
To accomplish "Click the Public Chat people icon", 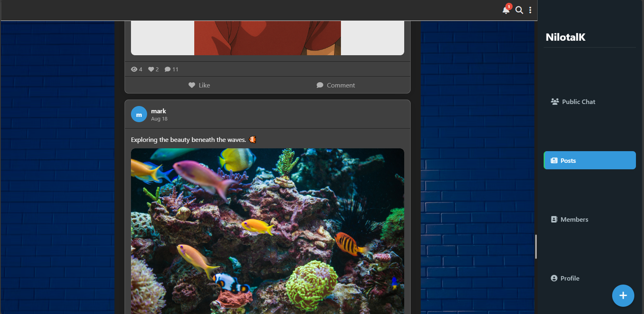I will (555, 102).
